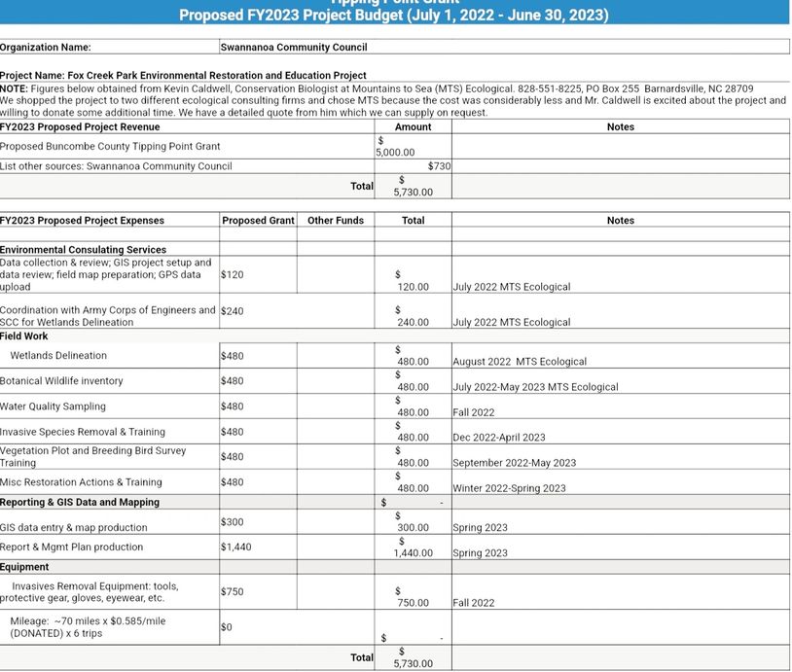Viewport: 792px width, 672px height.
Task: Click the Dec 2022-April 2023 note cell
Action: 499,438
